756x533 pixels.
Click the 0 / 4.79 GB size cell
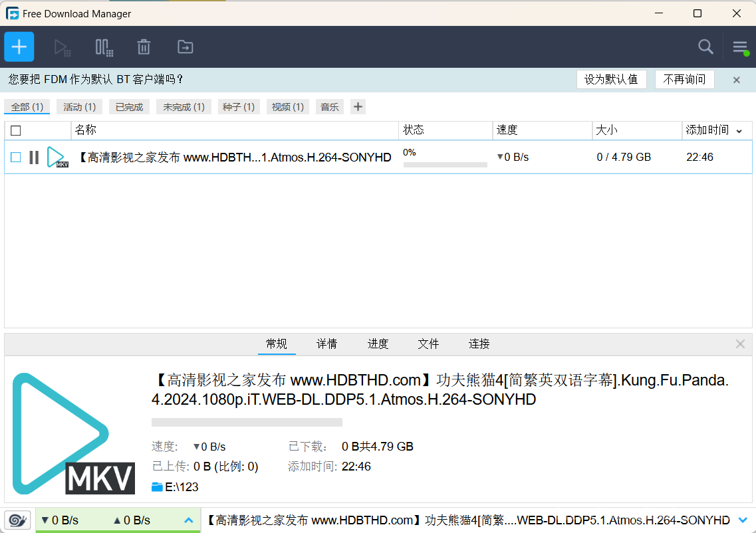(x=624, y=157)
